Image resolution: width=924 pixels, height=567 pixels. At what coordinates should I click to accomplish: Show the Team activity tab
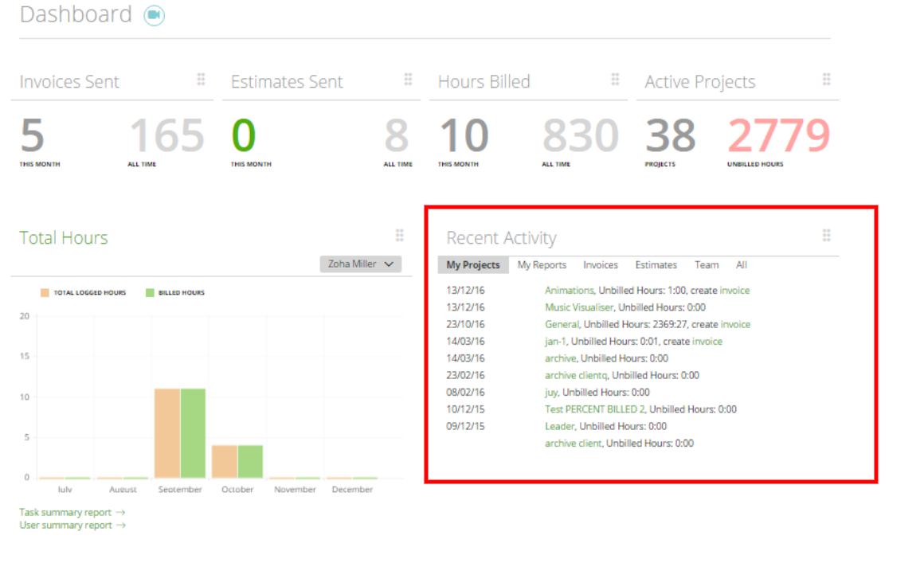tap(706, 265)
